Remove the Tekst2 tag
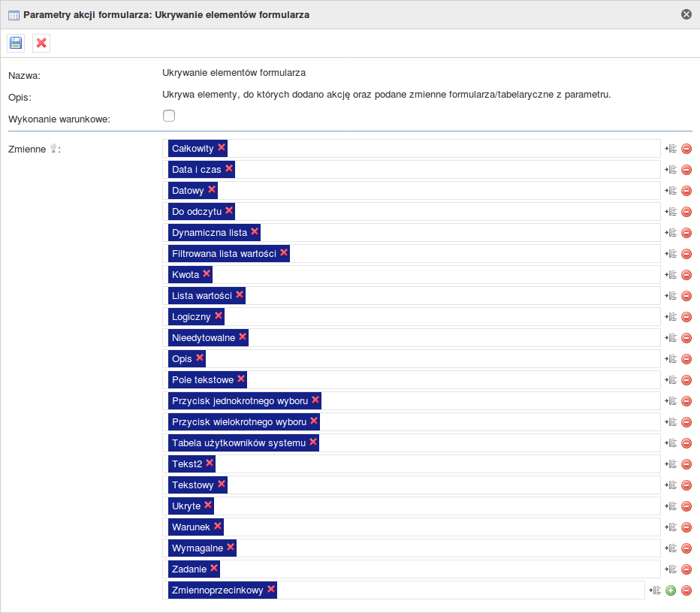 210,463
